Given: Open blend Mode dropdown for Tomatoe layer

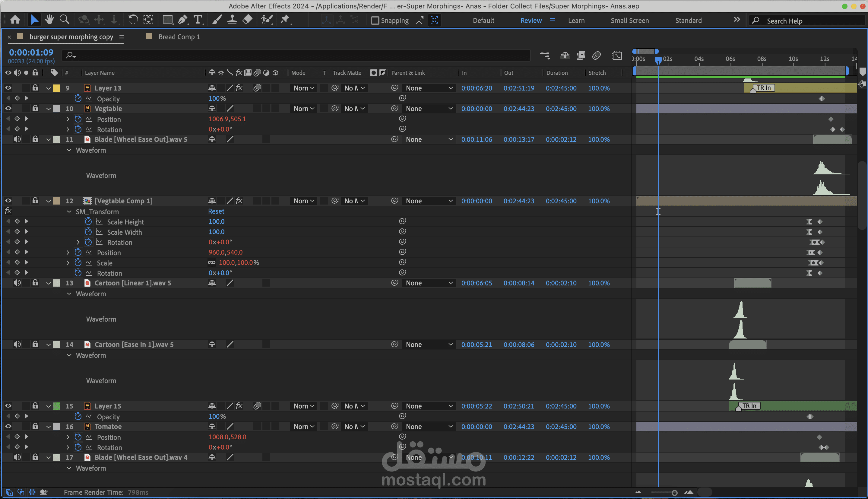Looking at the screenshot, I should [303, 427].
